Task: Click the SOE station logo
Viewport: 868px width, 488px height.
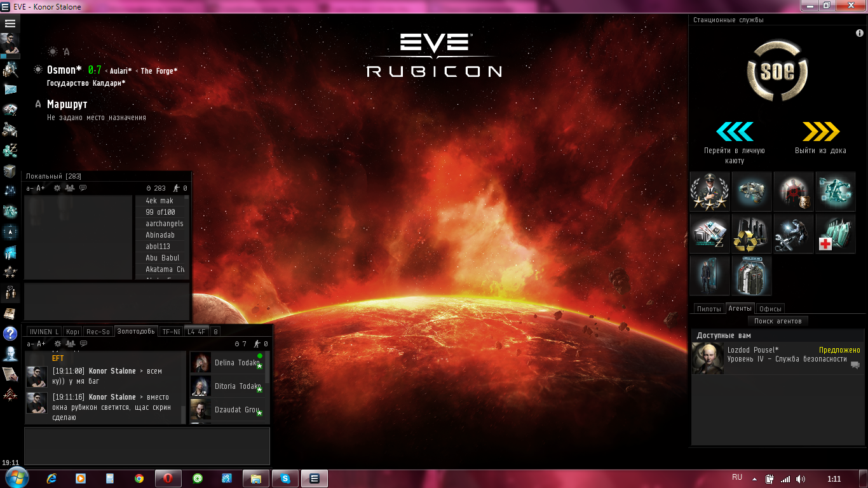Action: point(778,72)
